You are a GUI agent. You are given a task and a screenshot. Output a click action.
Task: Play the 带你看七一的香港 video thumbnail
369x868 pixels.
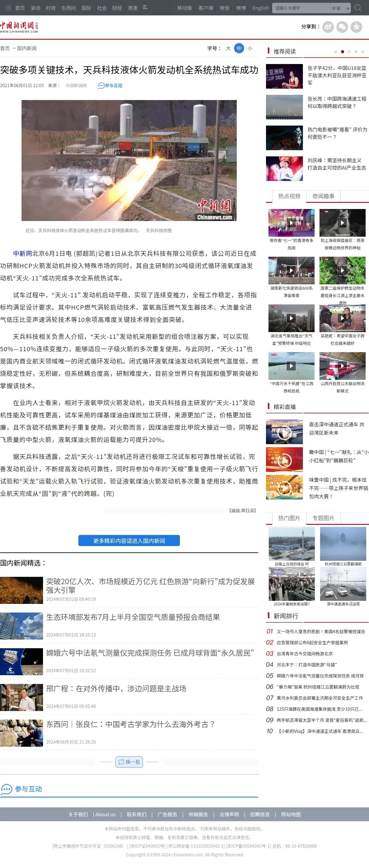click(x=291, y=223)
